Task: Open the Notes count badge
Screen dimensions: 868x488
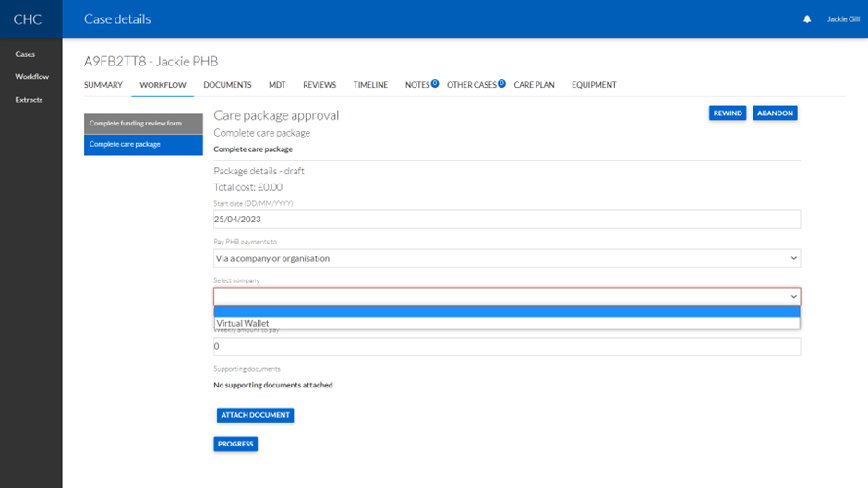Action: tap(435, 83)
